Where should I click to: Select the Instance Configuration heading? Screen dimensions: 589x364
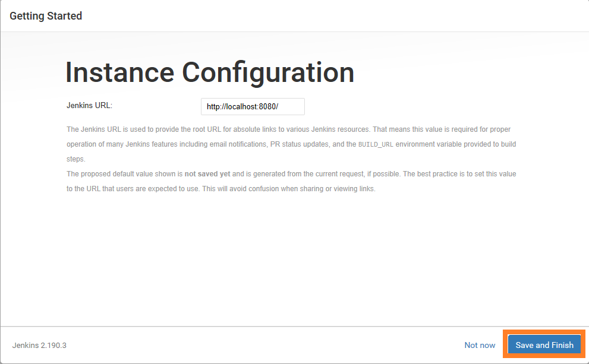210,72
